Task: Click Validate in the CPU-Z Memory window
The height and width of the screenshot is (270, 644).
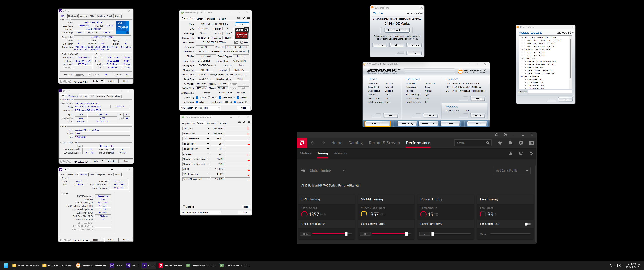Action: coord(111,240)
